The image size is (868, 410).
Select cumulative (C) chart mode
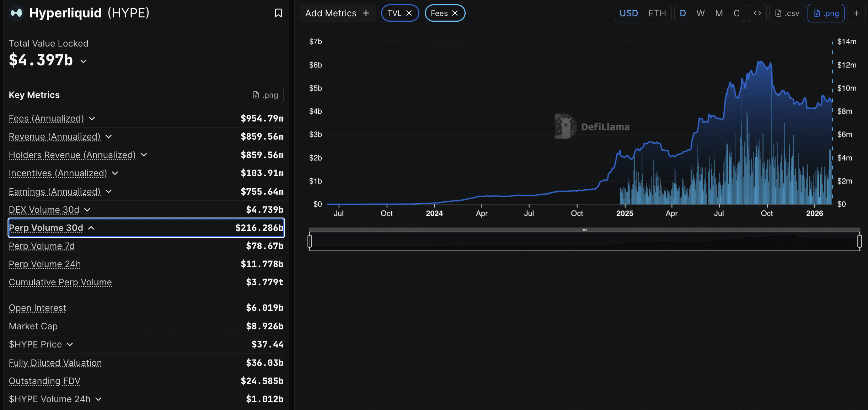(736, 13)
